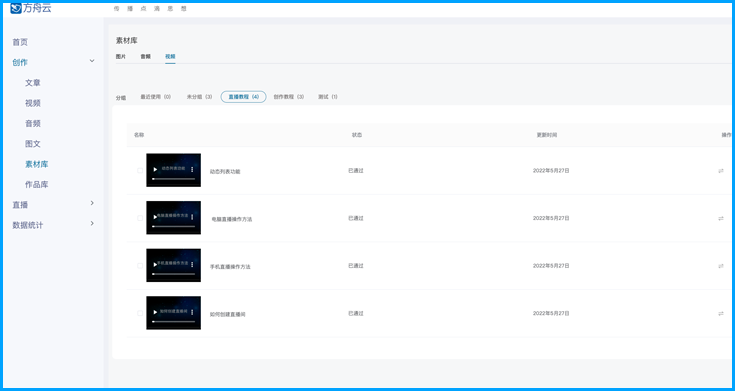735x391 pixels.
Task: Select the 视频 tab in 素材库
Action: (x=170, y=56)
